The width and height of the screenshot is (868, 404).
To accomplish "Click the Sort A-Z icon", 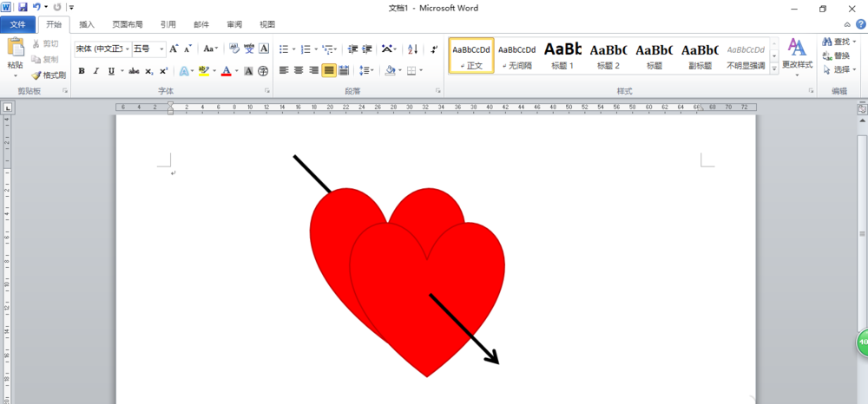I will 413,49.
